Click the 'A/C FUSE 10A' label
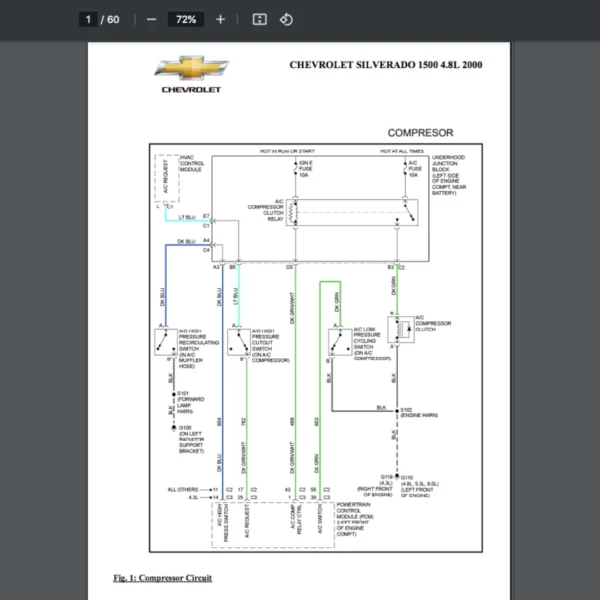Image resolution: width=600 pixels, height=600 pixels. pos(415,169)
